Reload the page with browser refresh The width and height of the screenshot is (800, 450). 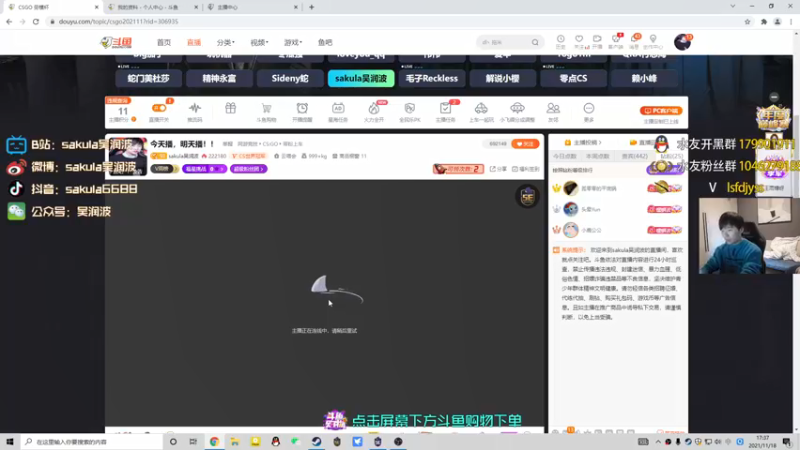click(36, 21)
